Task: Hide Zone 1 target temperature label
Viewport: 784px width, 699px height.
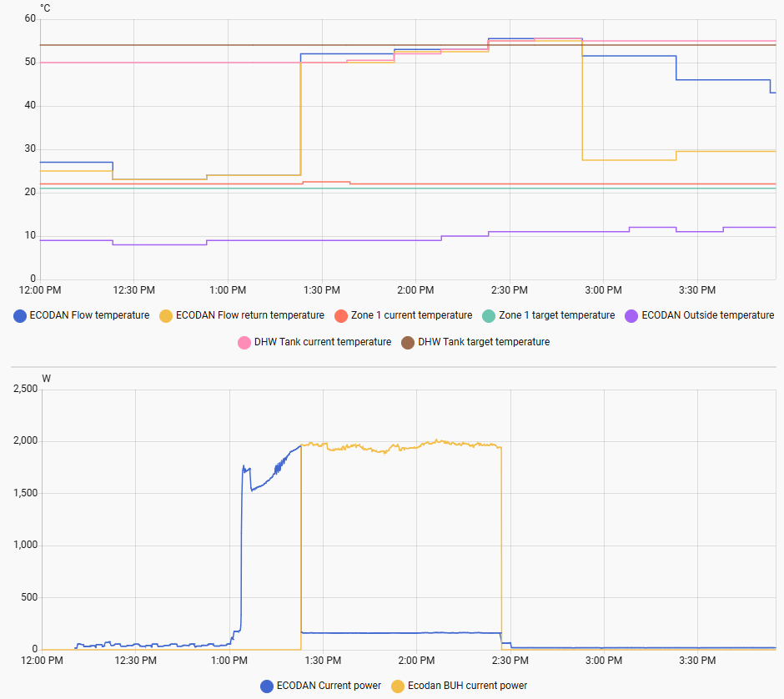Action: point(556,315)
